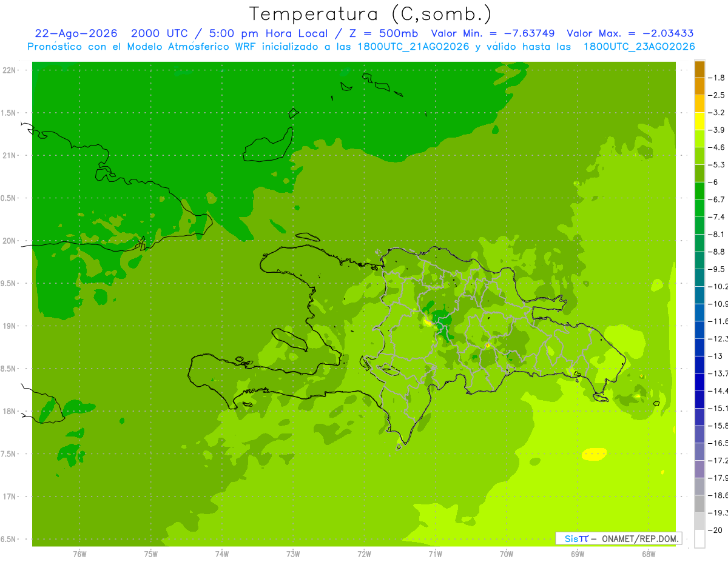Click the '74W' longitude label
Viewport: 728px width, 562px height.
click(221, 554)
